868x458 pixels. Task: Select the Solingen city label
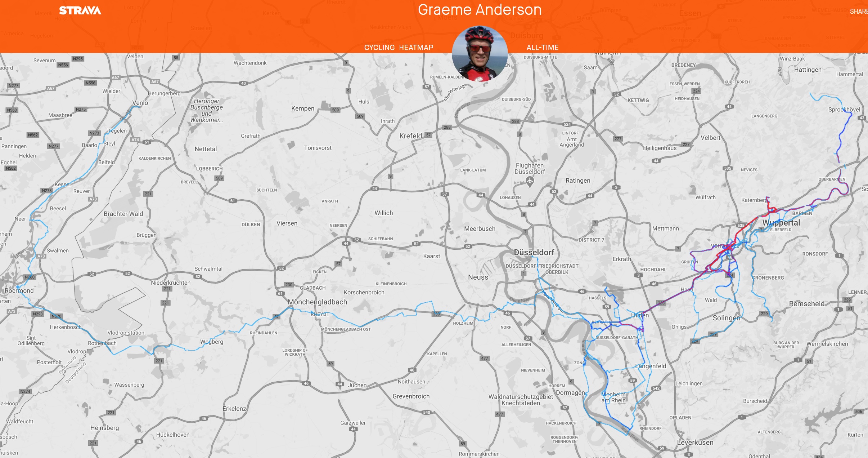pos(727,318)
